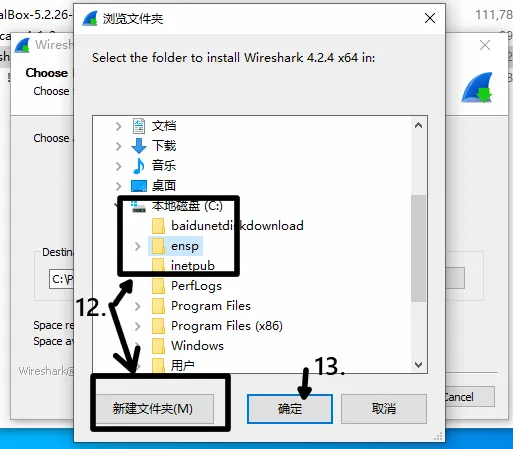This screenshot has width=513, height=449.
Task: Select the 下载 downloads arrow icon
Action: click(x=139, y=146)
